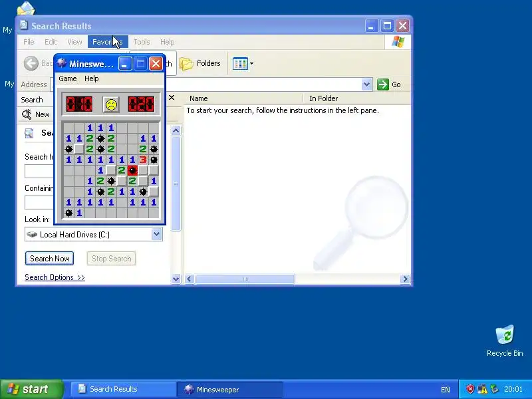
Task: Click the Windows start button
Action: [31, 389]
